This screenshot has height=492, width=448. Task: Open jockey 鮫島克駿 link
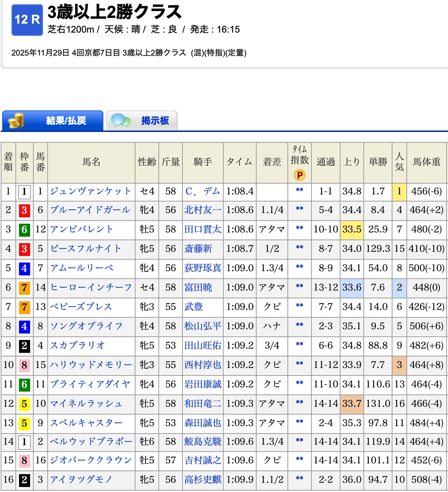(203, 442)
